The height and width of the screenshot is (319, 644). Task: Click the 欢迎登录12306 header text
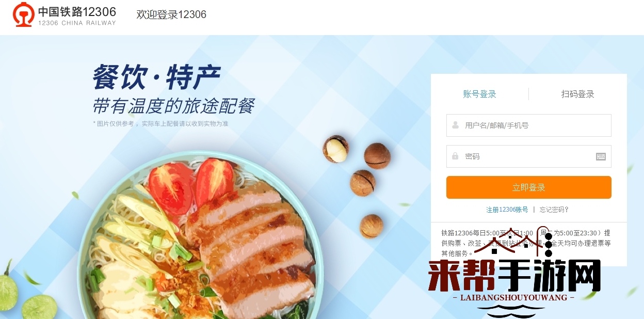(x=171, y=14)
